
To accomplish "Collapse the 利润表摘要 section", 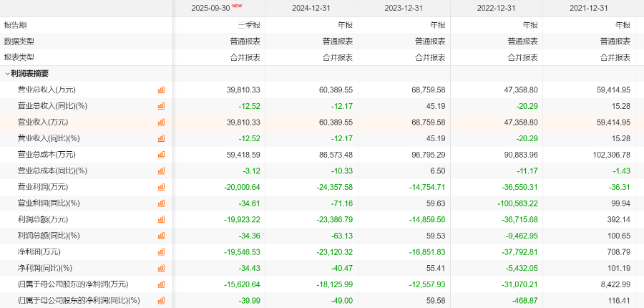I will (x=8, y=73).
